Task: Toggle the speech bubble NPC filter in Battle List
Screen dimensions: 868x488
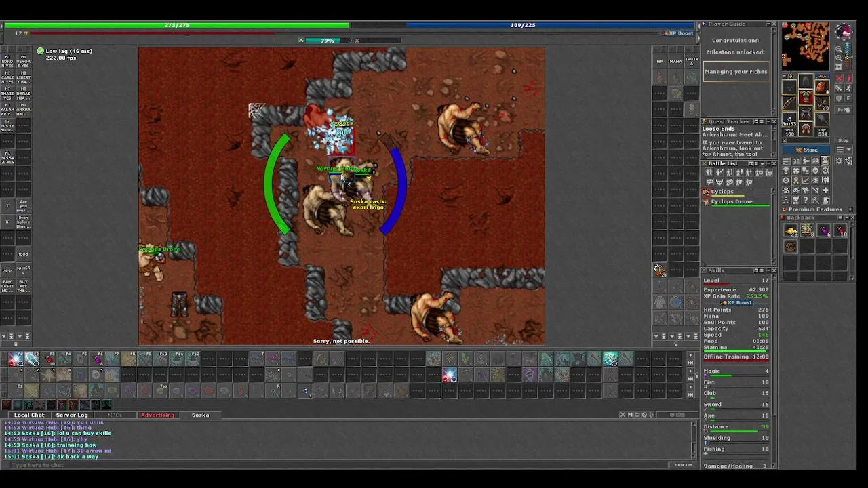Action: 710,182
